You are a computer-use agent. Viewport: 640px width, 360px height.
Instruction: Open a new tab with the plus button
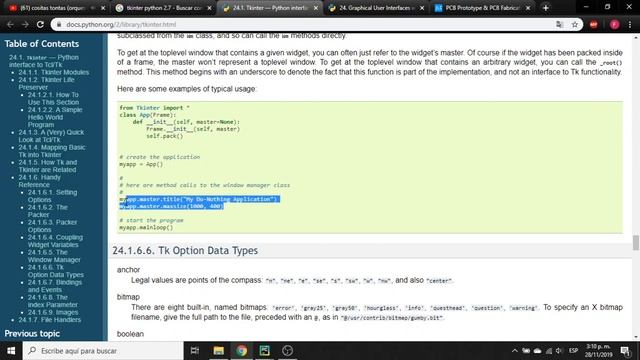point(545,8)
